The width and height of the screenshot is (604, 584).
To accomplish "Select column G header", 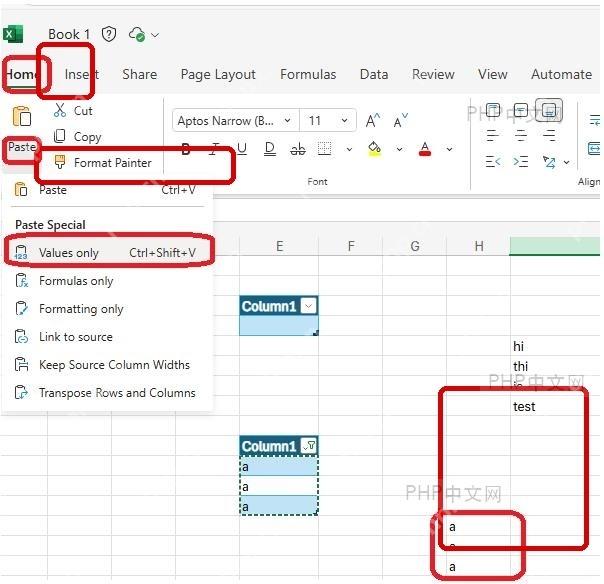I will [414, 246].
